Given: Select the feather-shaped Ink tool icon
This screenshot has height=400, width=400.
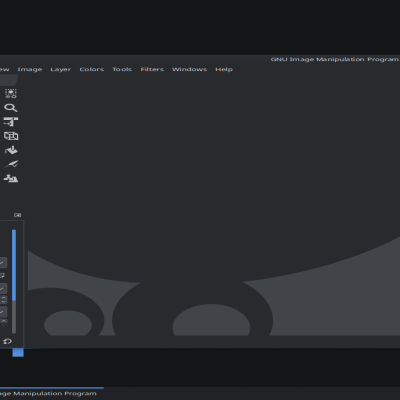Looking at the screenshot, I should click(x=11, y=164).
